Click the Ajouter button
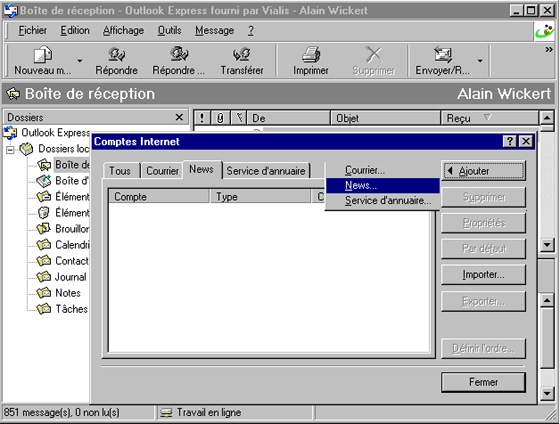560x424 pixels. coord(483,171)
